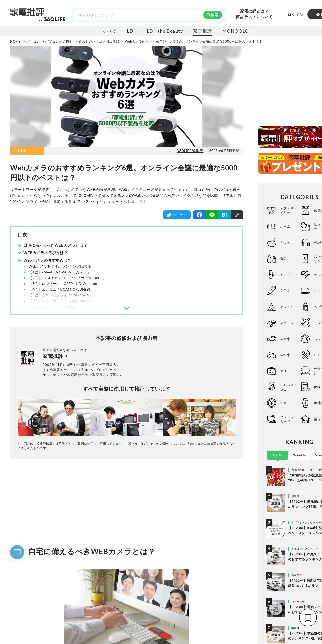
Task: Expand WEBカメラの選び方は？ contents entry
Action: pos(45,253)
